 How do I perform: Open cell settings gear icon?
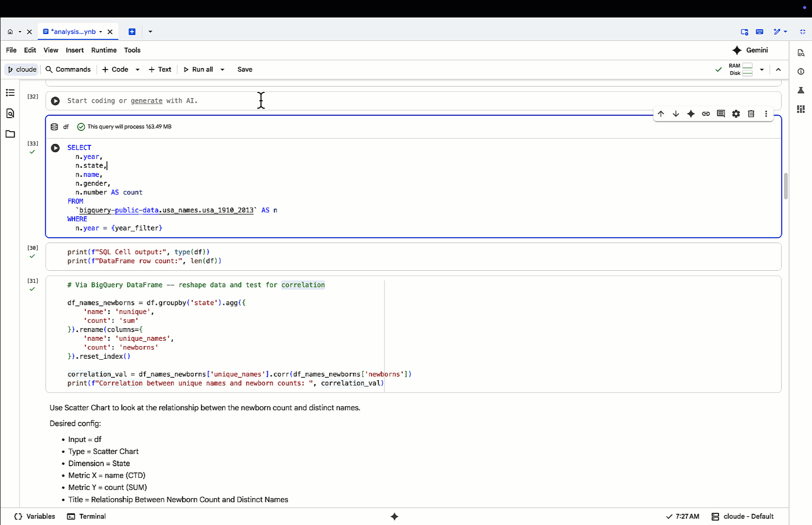pos(736,114)
